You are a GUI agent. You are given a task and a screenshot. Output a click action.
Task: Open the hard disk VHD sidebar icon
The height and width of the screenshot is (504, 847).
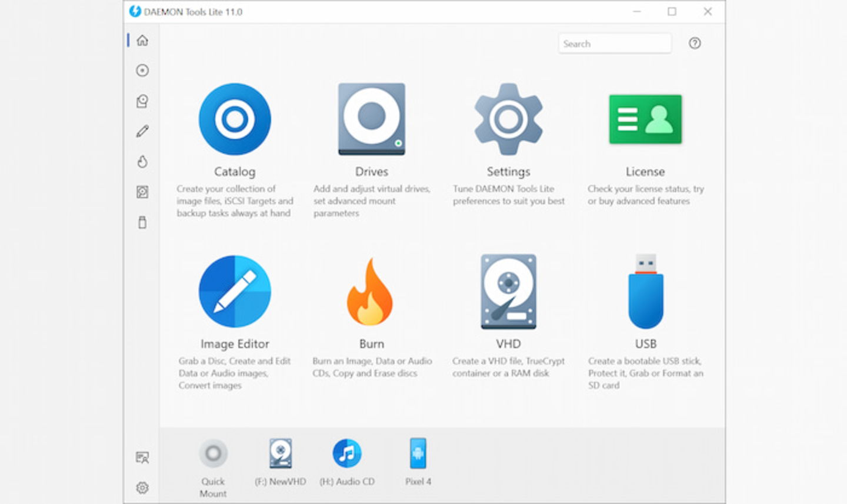point(142,192)
